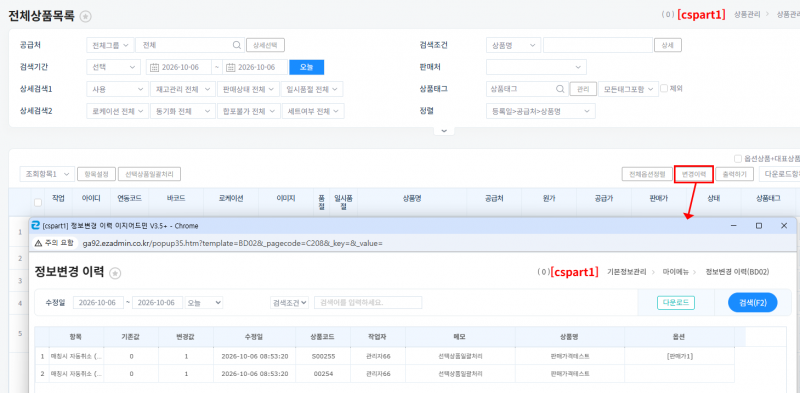Open the 오늘 period dropdown in the popup

click(x=204, y=303)
